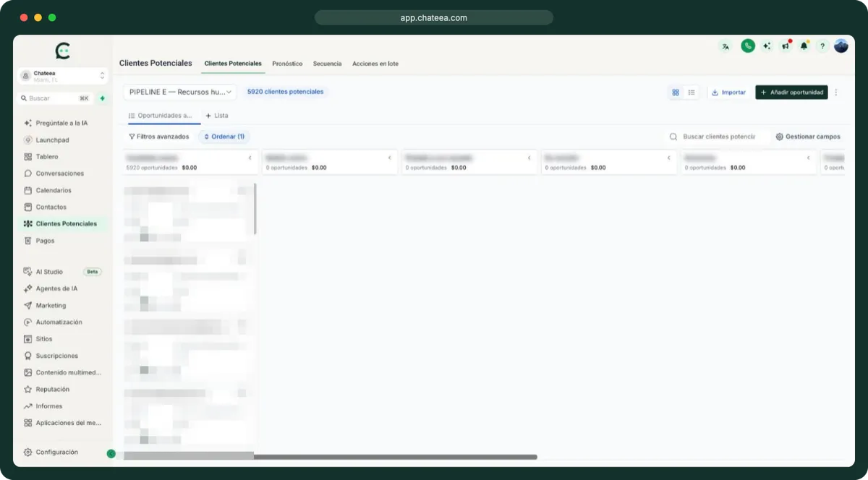Screen dimensions: 868x480
Task: Click the Chateea logo in the sidebar
Action: pyautogui.click(x=63, y=51)
